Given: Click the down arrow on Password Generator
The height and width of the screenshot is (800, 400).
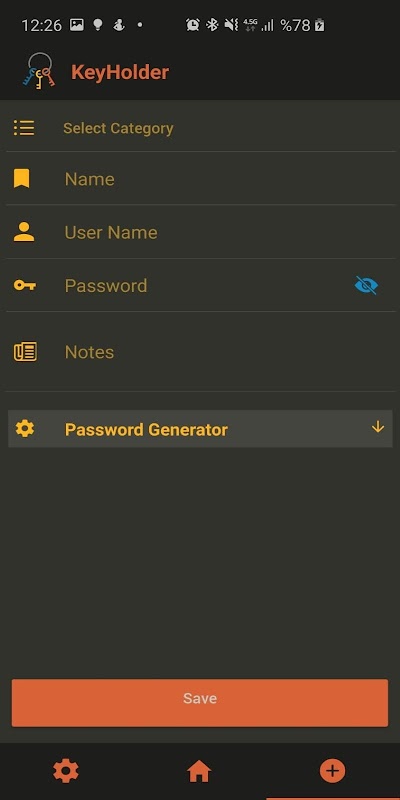Looking at the screenshot, I should point(378,427).
